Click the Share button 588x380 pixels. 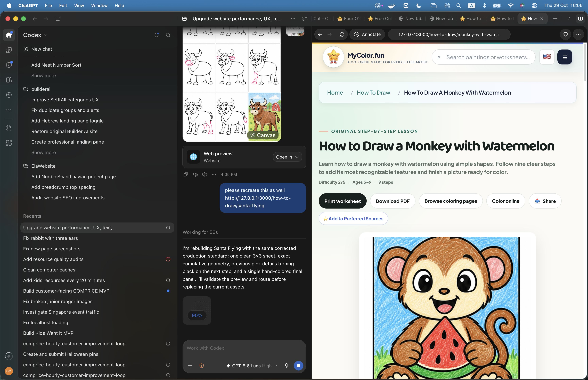coord(545,201)
